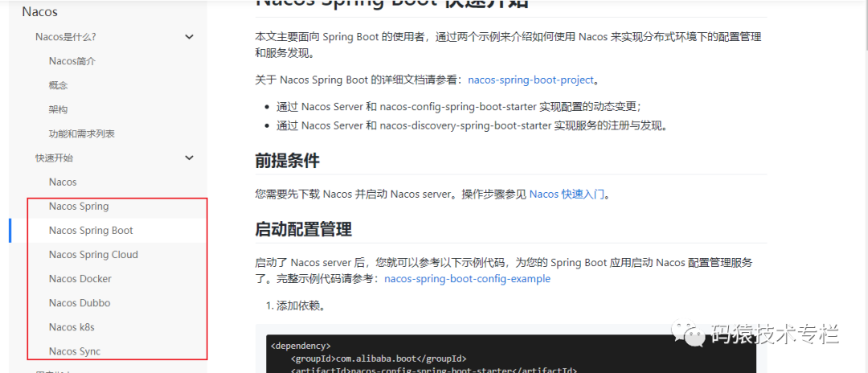Open the 架构 sidebar page
Image resolution: width=868 pixels, height=373 pixels.
pyautogui.click(x=58, y=109)
